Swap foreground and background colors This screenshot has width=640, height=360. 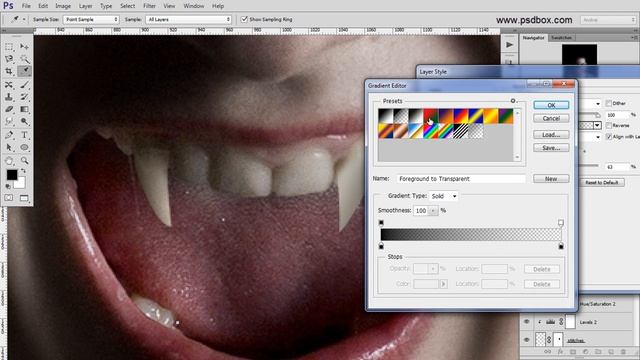(23, 171)
